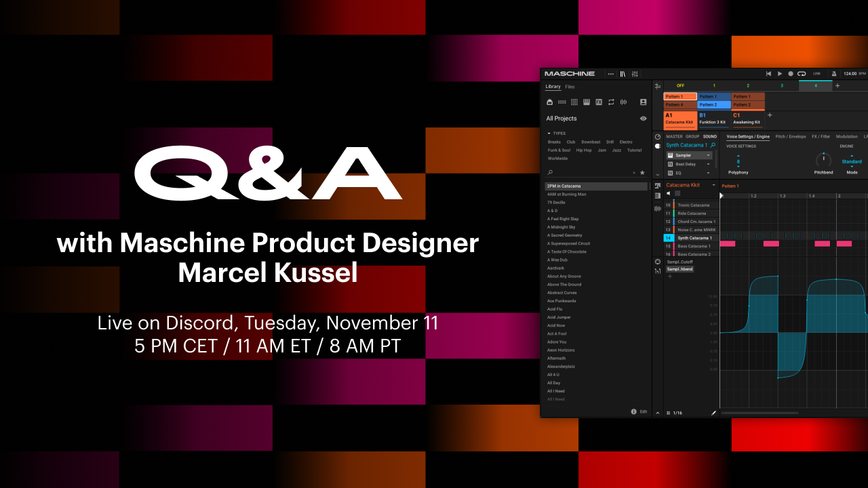
Task: Select Projects browser type icon
Action: [550, 102]
